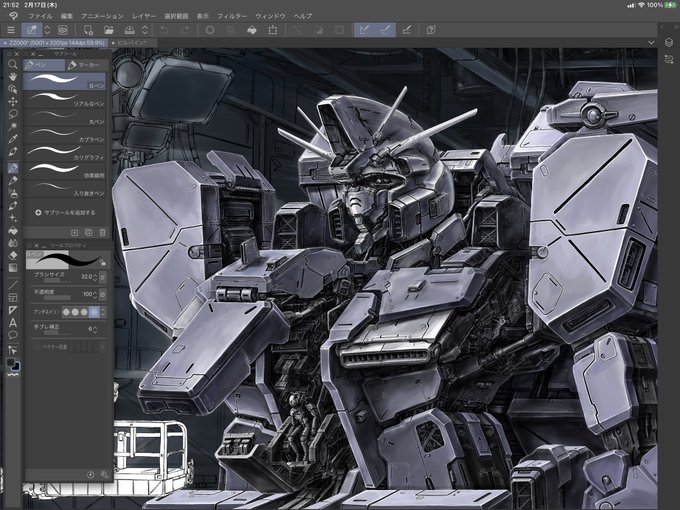Select the Gペン sub tool
Screen dimensions: 680x510
point(65,82)
